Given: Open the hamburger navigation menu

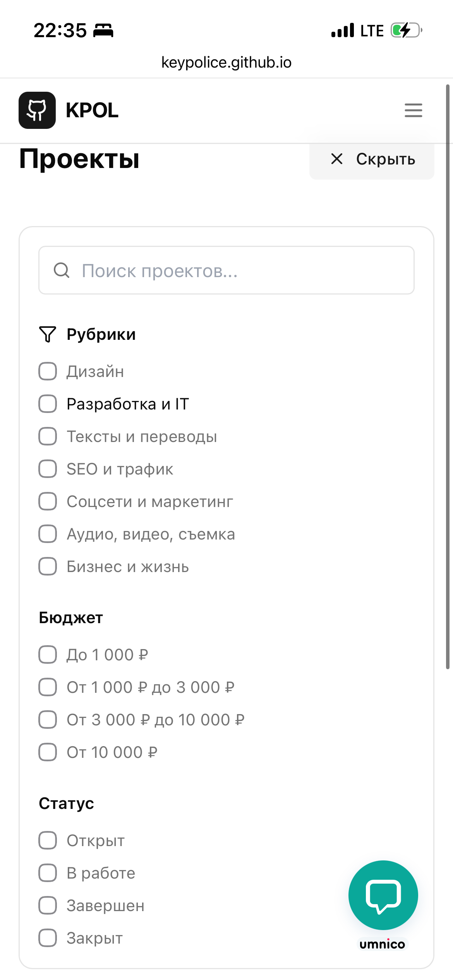Looking at the screenshot, I should (413, 111).
